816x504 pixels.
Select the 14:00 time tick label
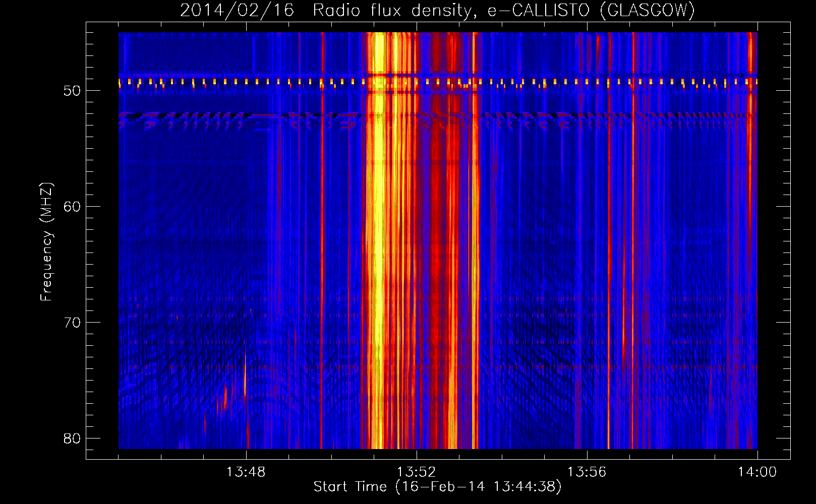[757, 472]
